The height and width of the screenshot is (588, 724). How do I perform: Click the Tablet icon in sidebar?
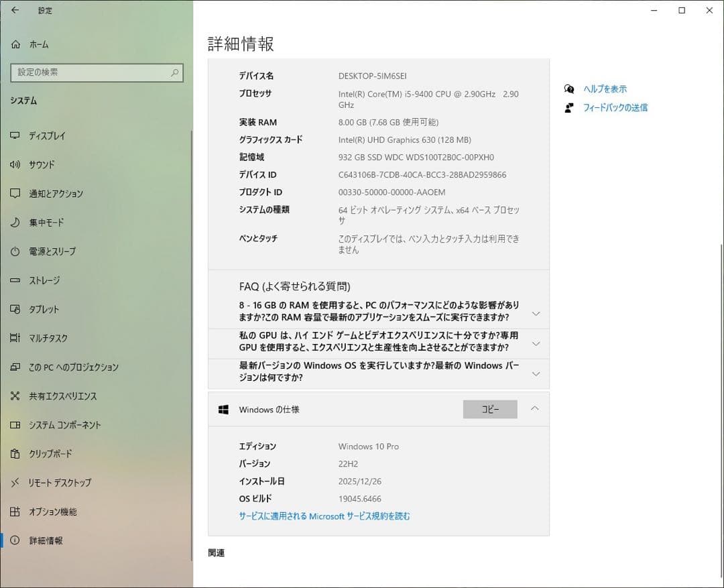pyautogui.click(x=15, y=309)
